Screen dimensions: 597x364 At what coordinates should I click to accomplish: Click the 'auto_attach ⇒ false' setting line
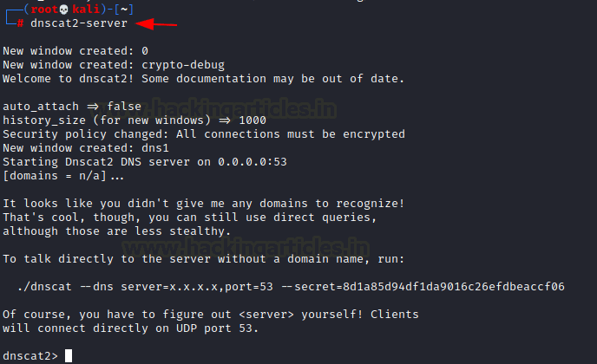coord(72,107)
